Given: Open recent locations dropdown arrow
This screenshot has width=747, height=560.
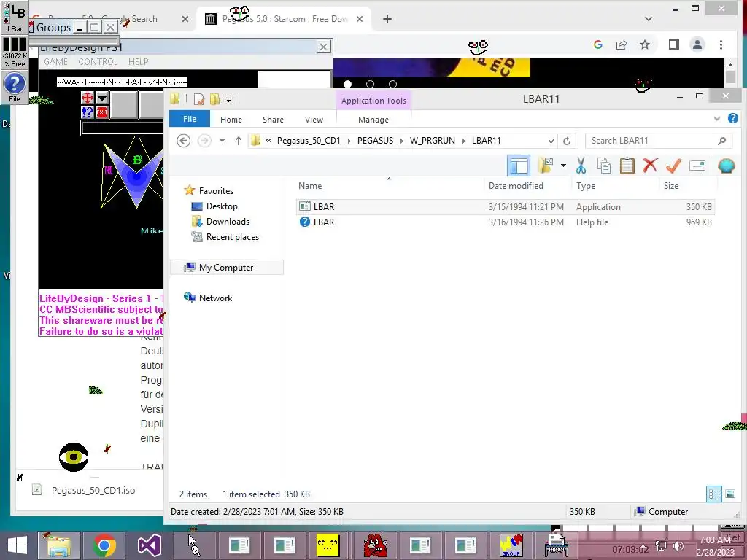Looking at the screenshot, I should point(222,141).
